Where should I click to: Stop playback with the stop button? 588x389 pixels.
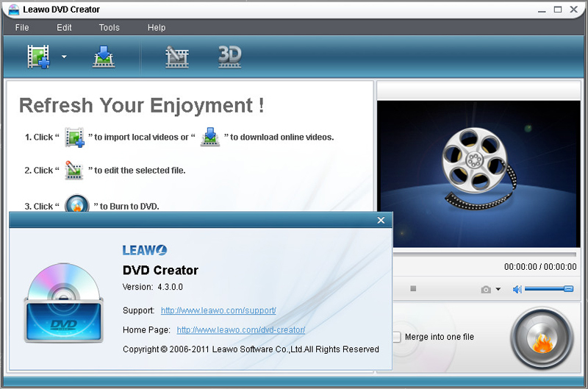click(x=413, y=288)
